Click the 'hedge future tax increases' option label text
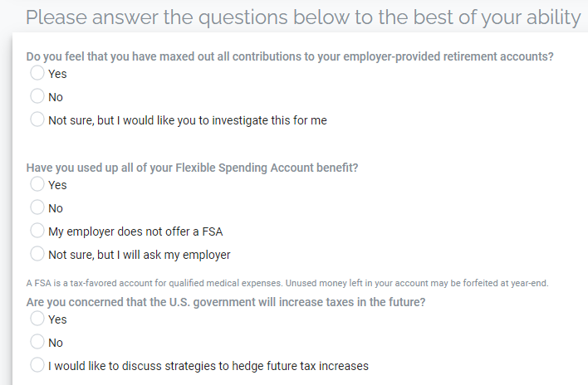The image size is (588, 385). pyautogui.click(x=208, y=366)
